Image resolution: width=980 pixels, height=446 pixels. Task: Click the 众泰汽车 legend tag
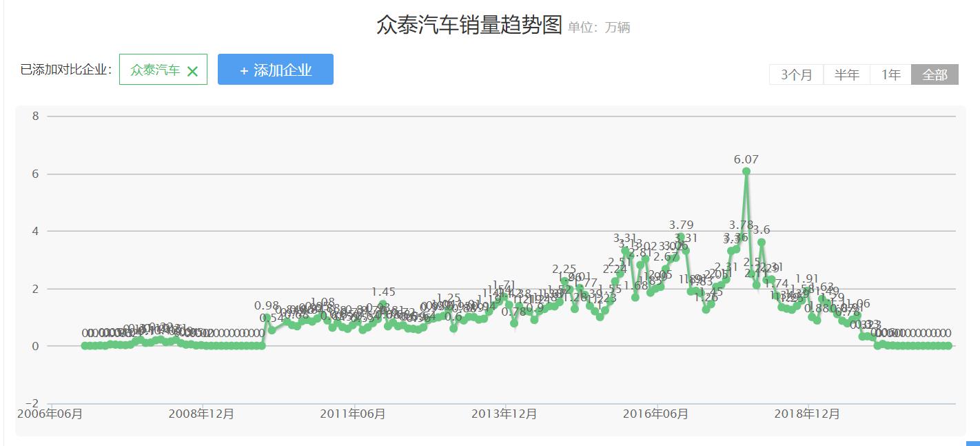coord(155,70)
